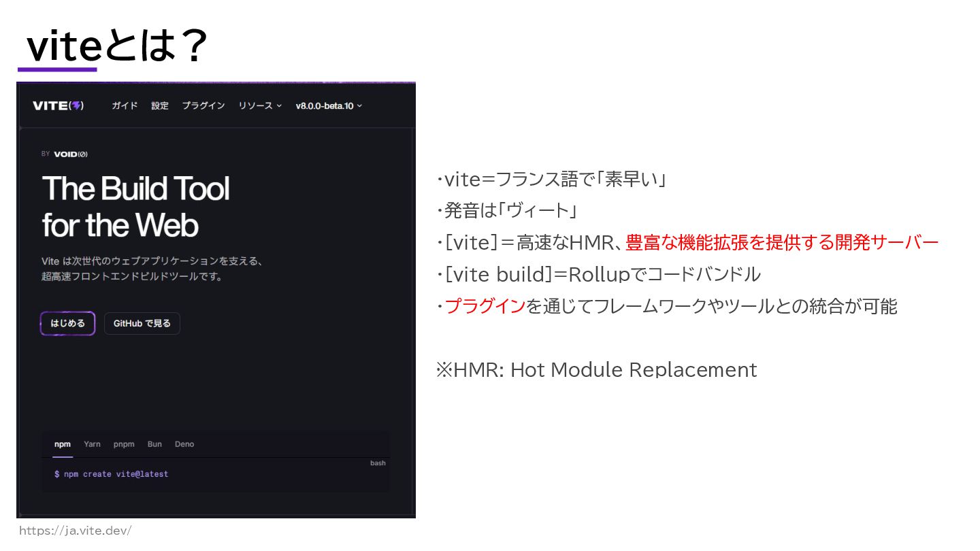Click the GitHub で見る button
The image size is (980, 551).
(x=142, y=324)
